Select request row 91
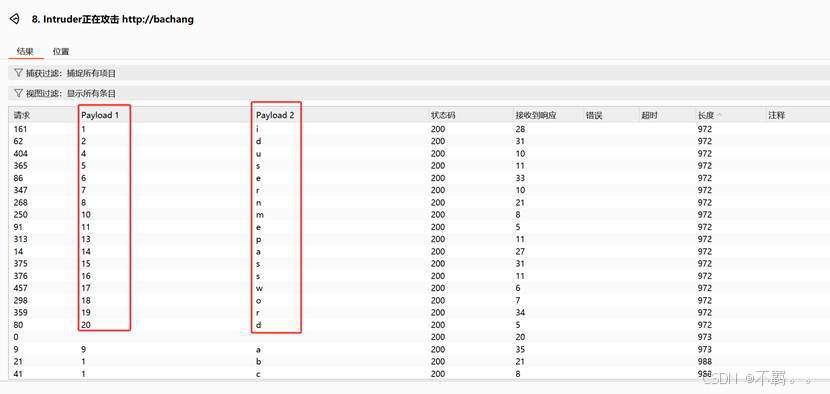The height and width of the screenshot is (394, 830). (419, 227)
